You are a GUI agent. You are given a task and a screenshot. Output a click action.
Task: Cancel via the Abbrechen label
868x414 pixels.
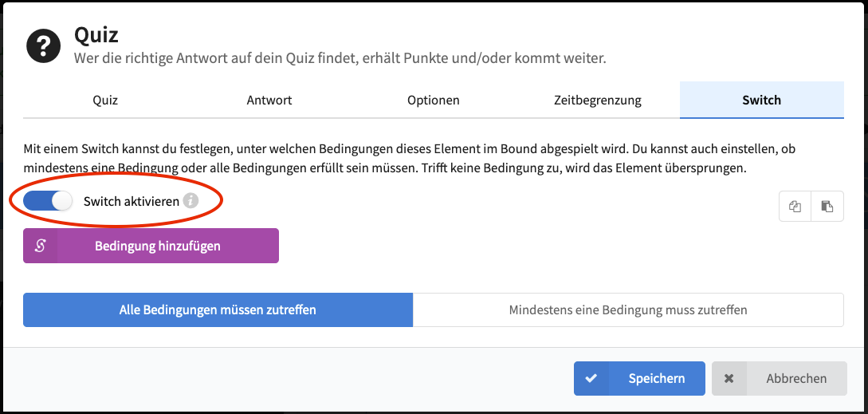pyautogui.click(x=796, y=379)
